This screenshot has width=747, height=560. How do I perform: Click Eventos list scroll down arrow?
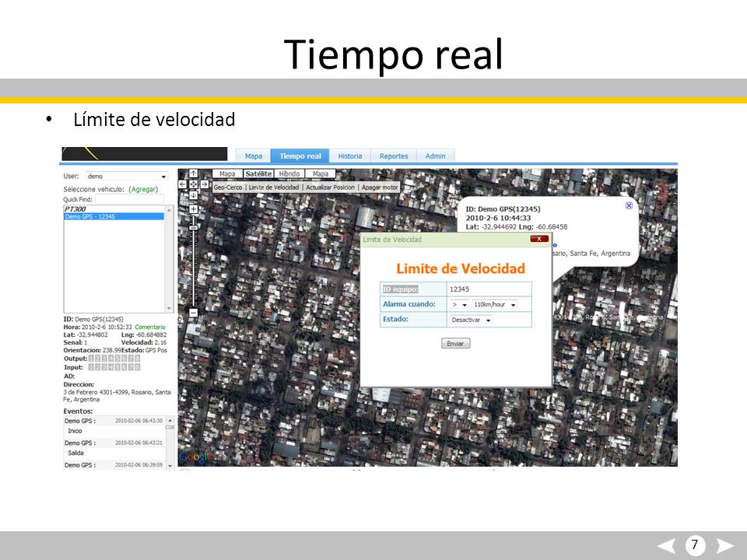click(170, 466)
